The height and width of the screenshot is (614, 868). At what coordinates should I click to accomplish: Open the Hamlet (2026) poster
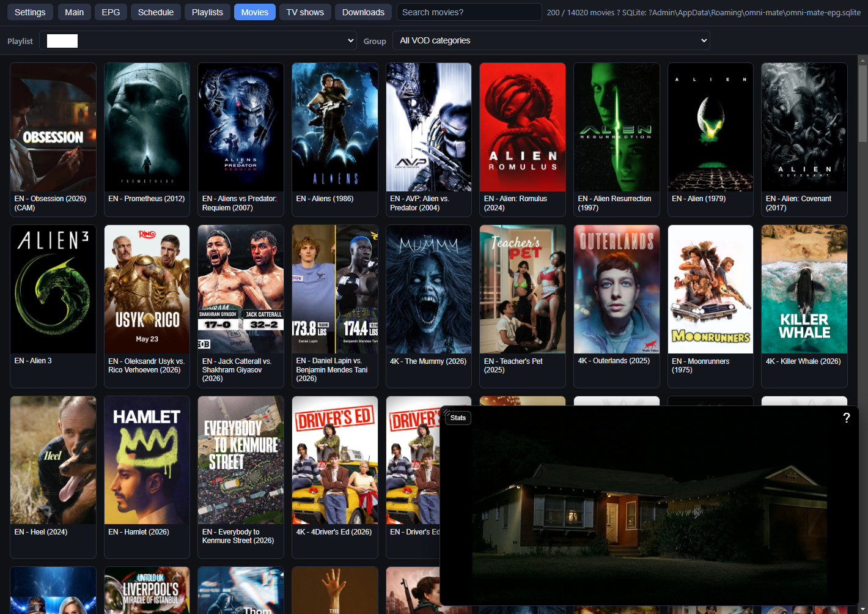147,460
